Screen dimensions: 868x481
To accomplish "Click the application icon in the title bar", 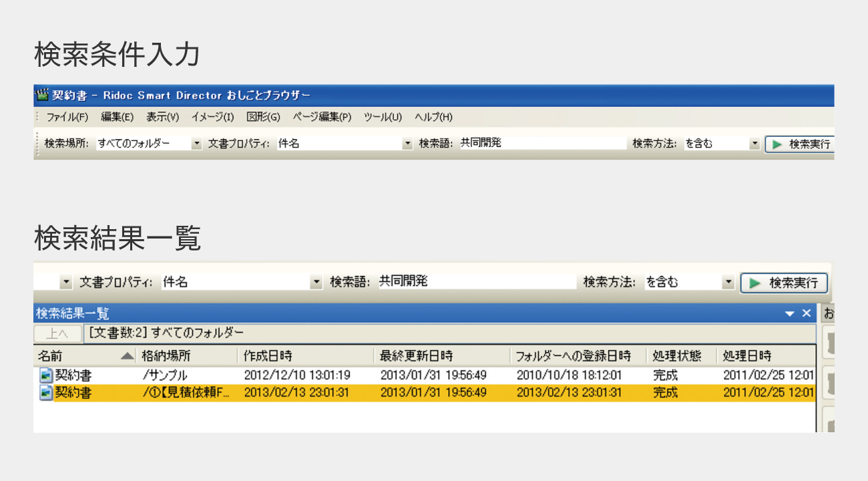I will point(42,96).
